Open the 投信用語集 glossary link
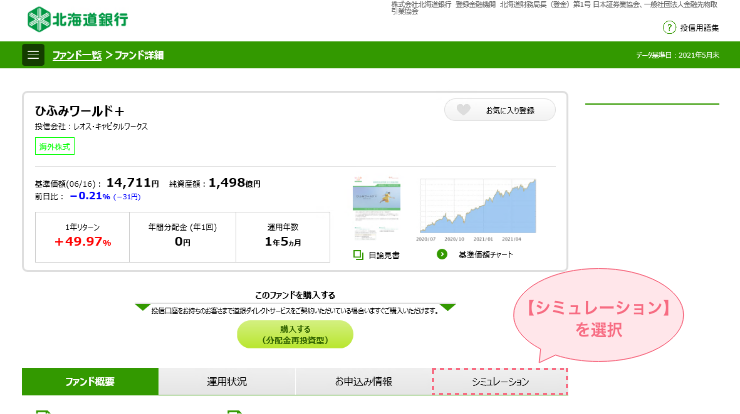 coord(699,28)
